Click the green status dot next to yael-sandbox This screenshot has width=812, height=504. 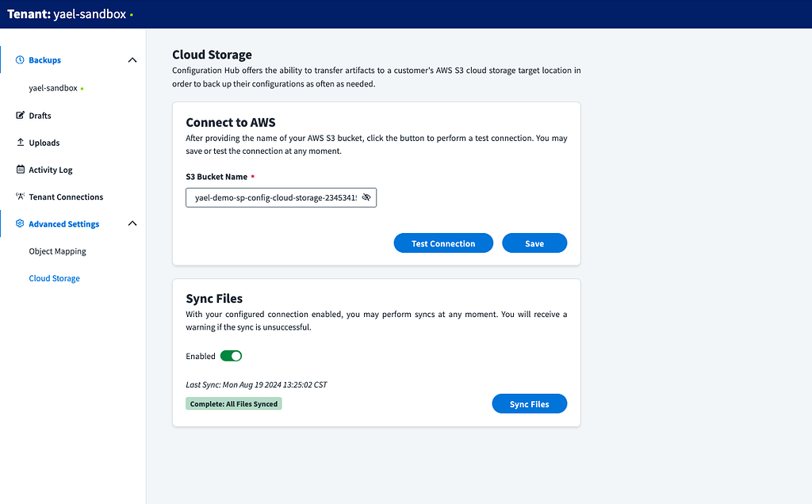click(81, 88)
